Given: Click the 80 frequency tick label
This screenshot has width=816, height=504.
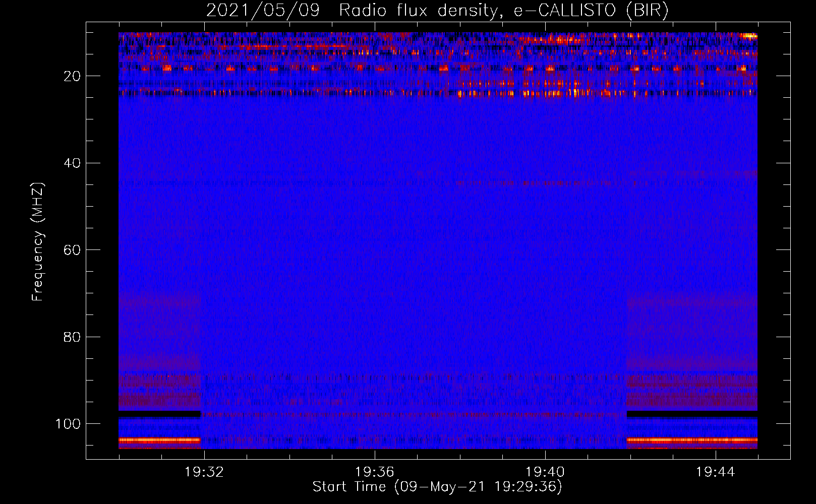Looking at the screenshot, I should [72, 337].
